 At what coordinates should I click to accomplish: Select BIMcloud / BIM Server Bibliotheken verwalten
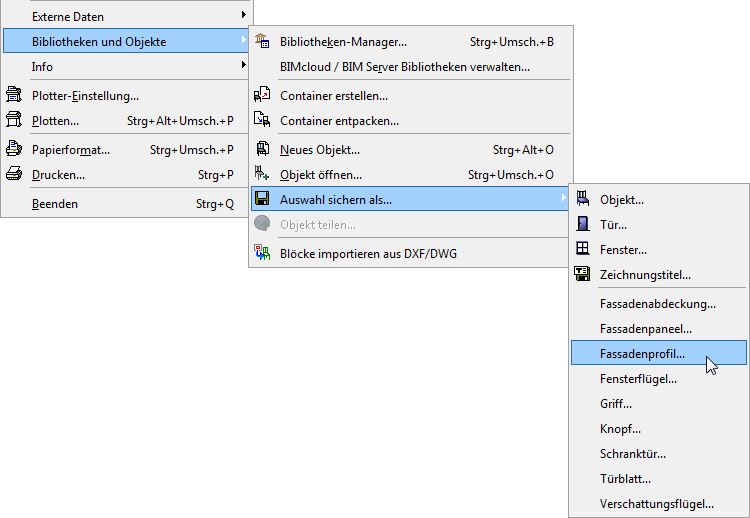click(x=405, y=67)
